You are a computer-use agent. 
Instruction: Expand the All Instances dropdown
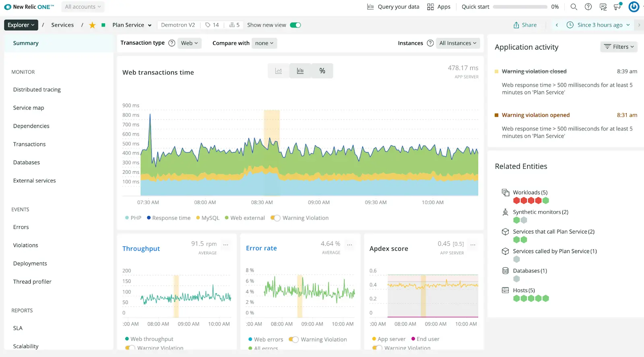pos(458,43)
